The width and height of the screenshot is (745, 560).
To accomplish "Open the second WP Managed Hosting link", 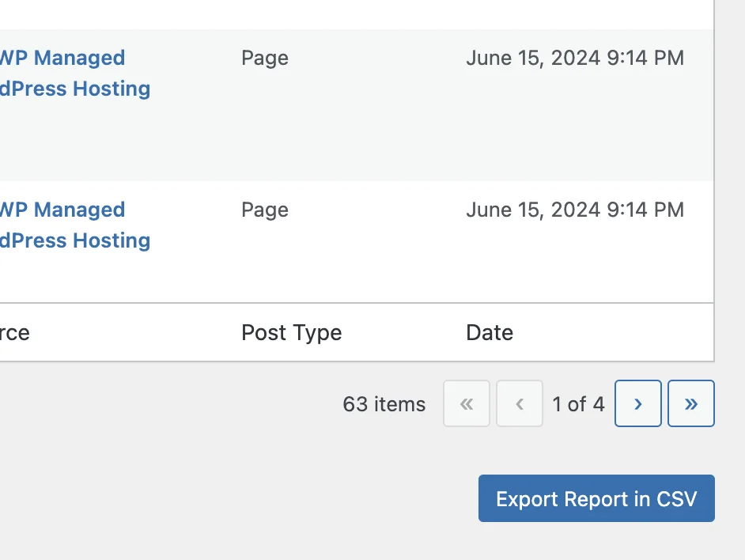I will [x=75, y=225].
